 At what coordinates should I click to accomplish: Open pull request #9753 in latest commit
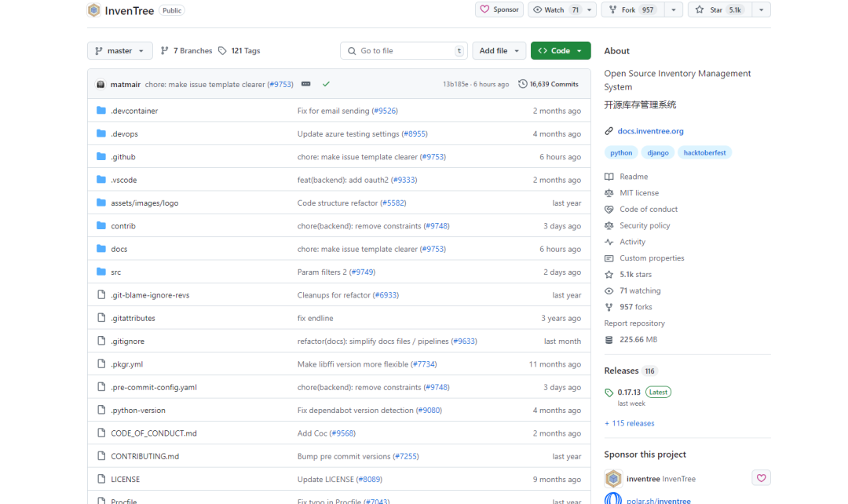click(x=281, y=84)
